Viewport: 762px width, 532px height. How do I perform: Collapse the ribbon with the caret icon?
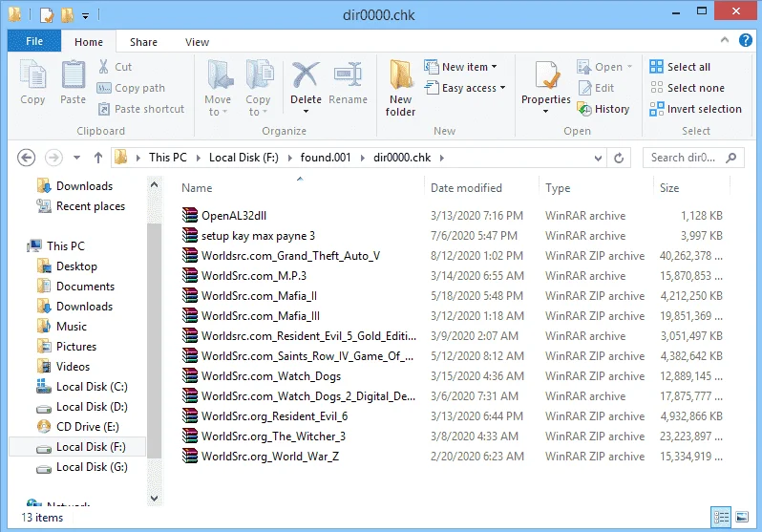point(725,40)
